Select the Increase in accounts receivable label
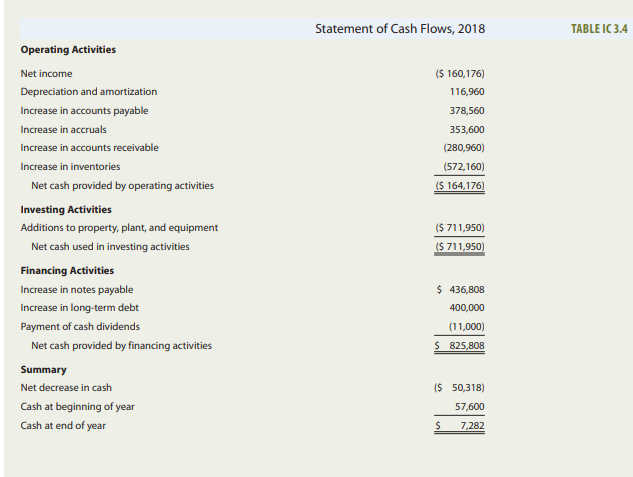Viewport: 633px width, 477px height. (x=89, y=147)
